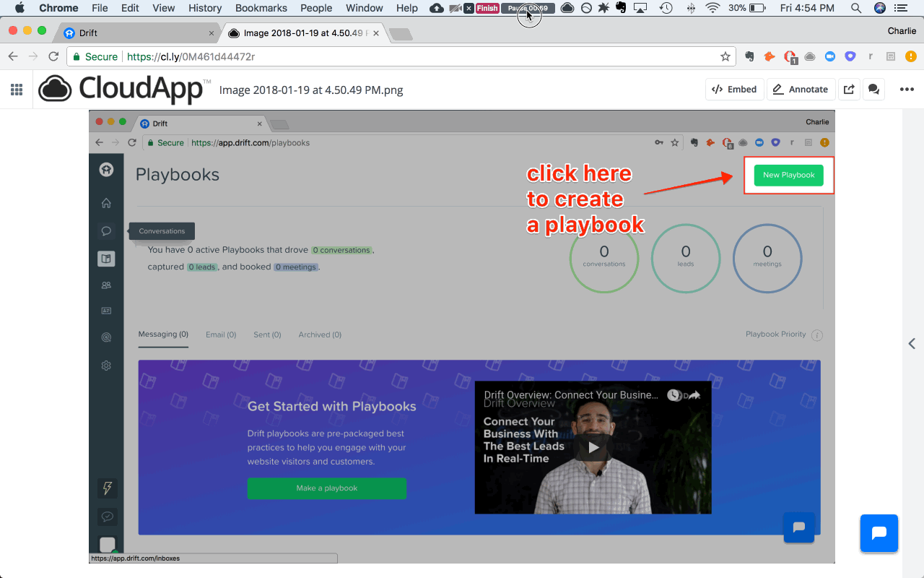Reload the current page
Screen dimensions: 924x578
[53, 56]
